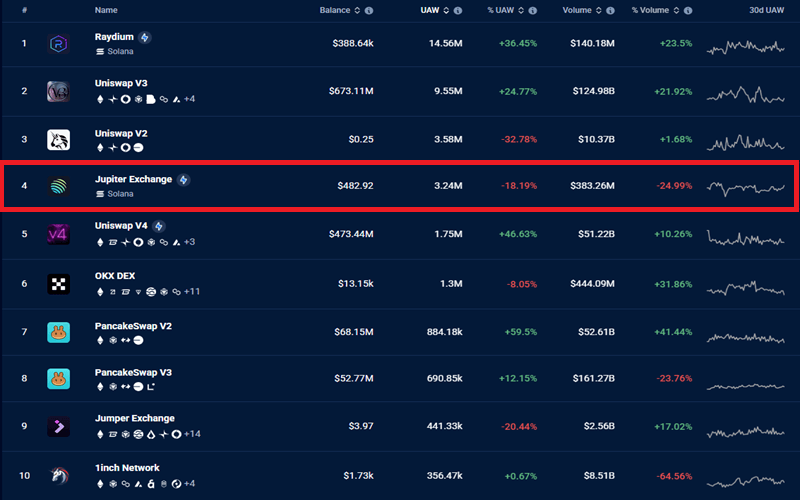Expand the +14 chains under Jumper Exchange

[x=192, y=434]
